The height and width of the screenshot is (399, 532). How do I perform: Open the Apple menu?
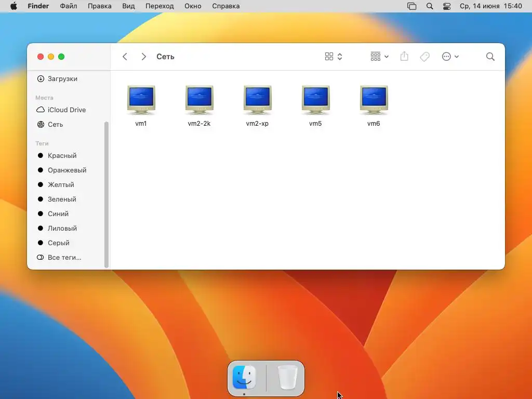14,6
